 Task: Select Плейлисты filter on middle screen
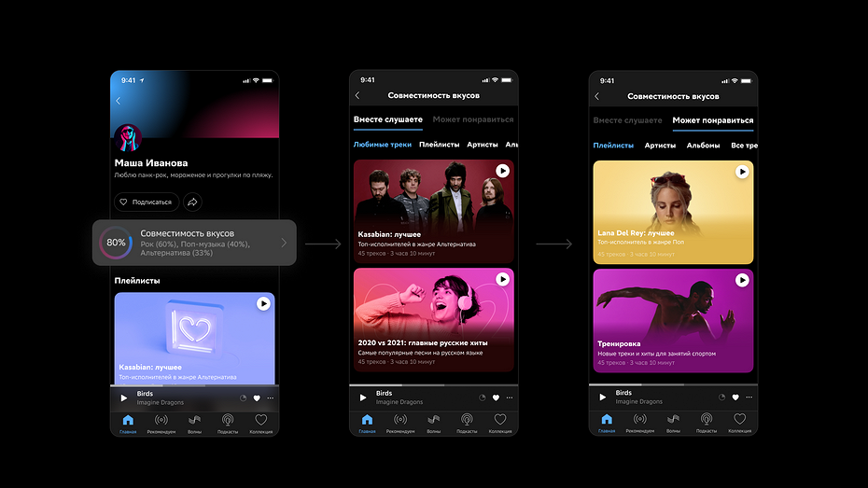439,145
